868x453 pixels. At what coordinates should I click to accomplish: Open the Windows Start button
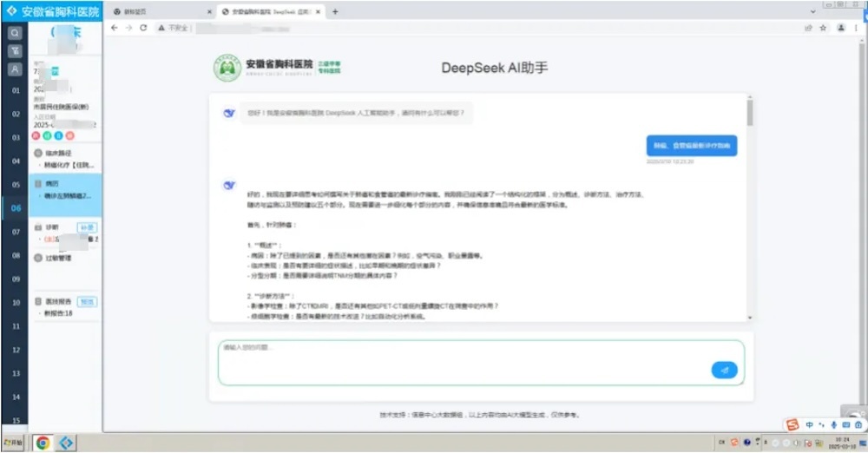13,443
